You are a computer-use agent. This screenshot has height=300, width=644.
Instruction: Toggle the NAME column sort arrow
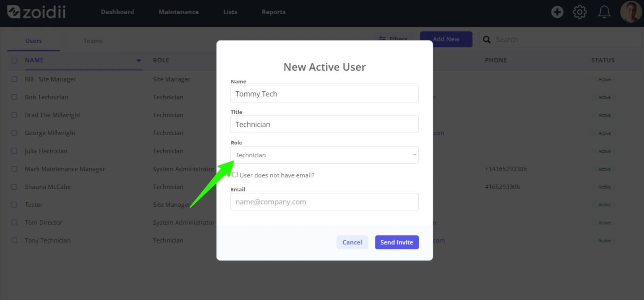pyautogui.click(x=139, y=61)
